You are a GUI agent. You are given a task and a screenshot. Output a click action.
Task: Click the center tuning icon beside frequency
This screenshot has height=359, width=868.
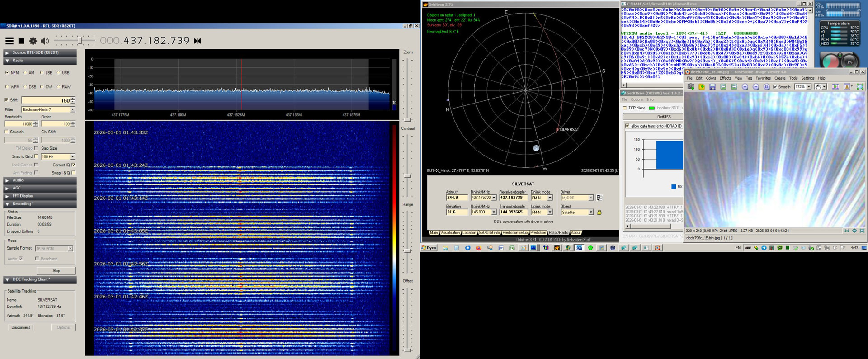(x=198, y=41)
